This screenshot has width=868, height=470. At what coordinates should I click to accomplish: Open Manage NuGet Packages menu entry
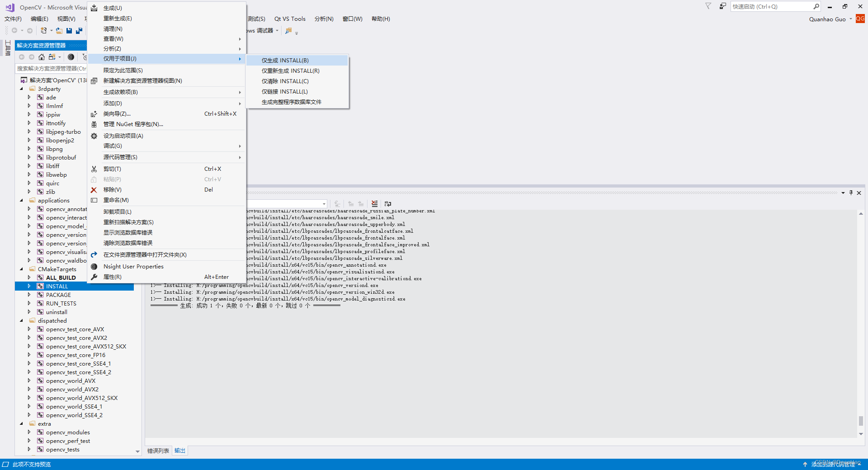coord(166,124)
